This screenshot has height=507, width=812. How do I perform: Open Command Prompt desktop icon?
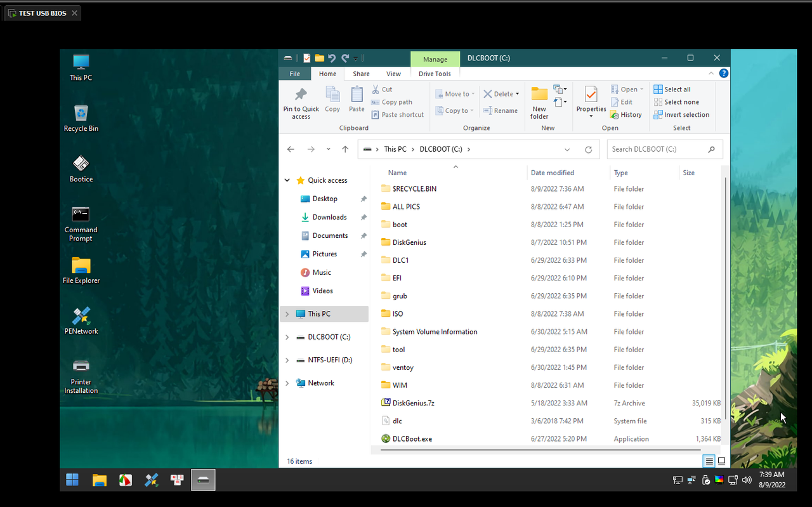click(x=81, y=224)
